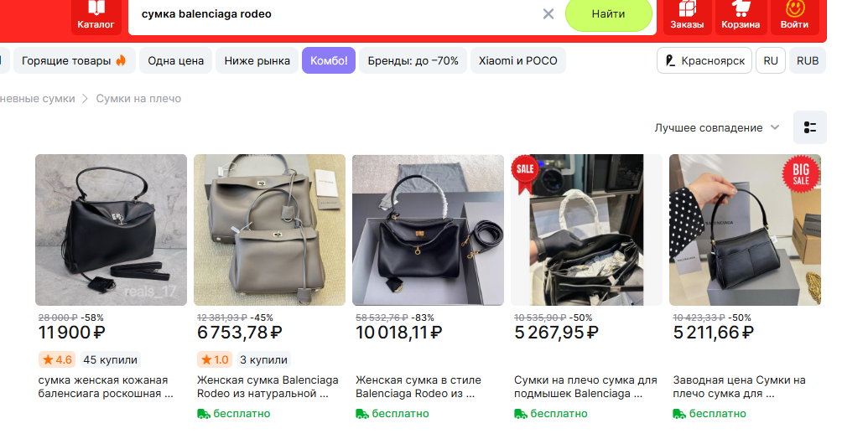
Task: Open the grey Balenciaga Rodeo bags thumbnail
Action: [x=269, y=230]
